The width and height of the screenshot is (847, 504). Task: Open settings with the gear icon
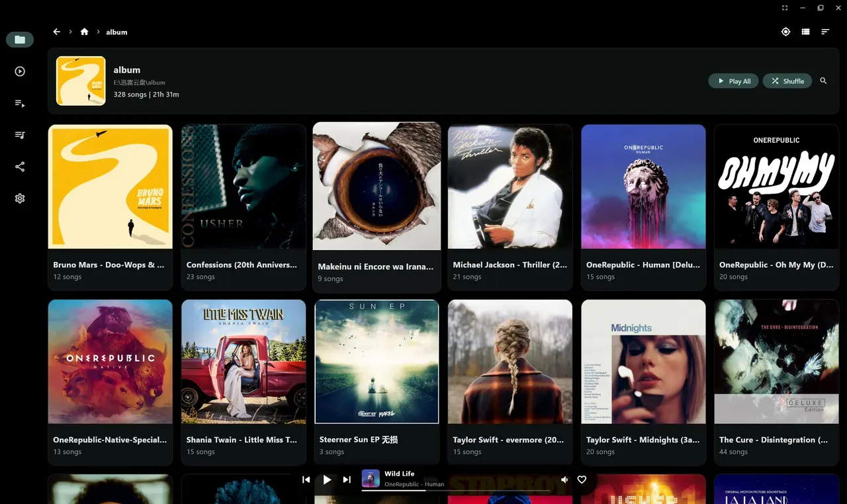click(20, 198)
